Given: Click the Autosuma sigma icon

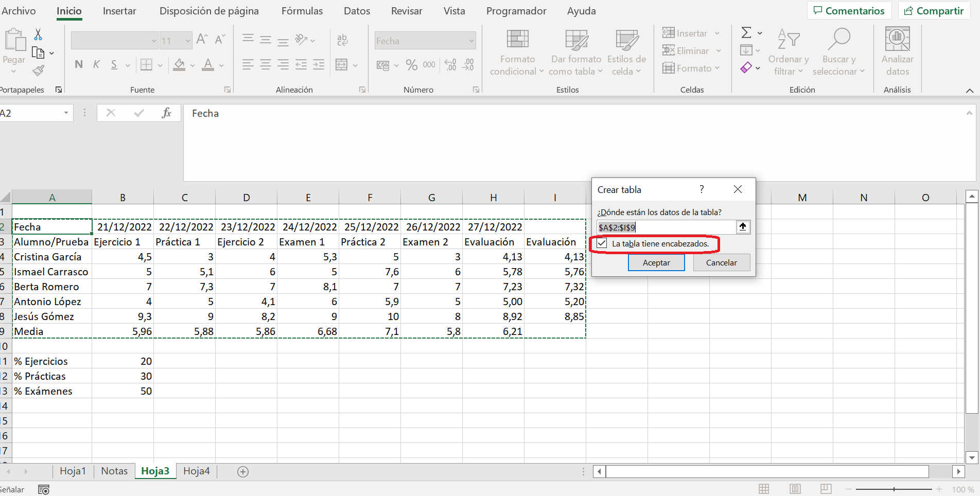Looking at the screenshot, I should click(746, 33).
